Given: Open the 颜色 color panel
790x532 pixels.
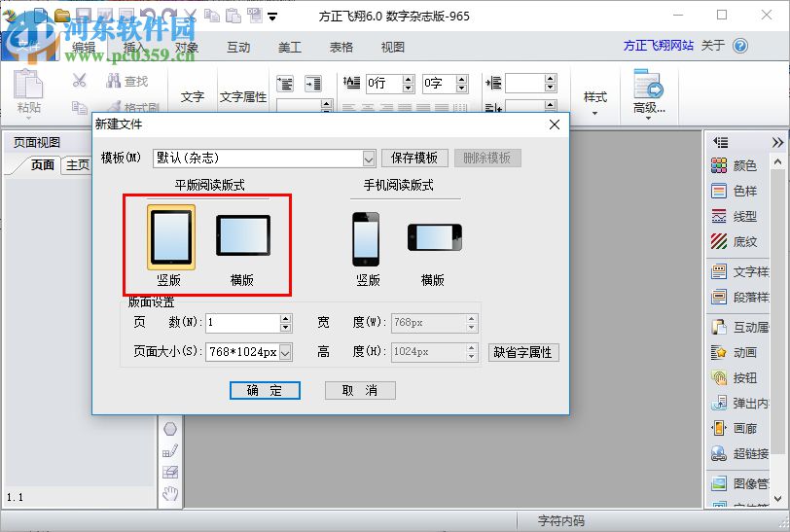Looking at the screenshot, I should 735,165.
